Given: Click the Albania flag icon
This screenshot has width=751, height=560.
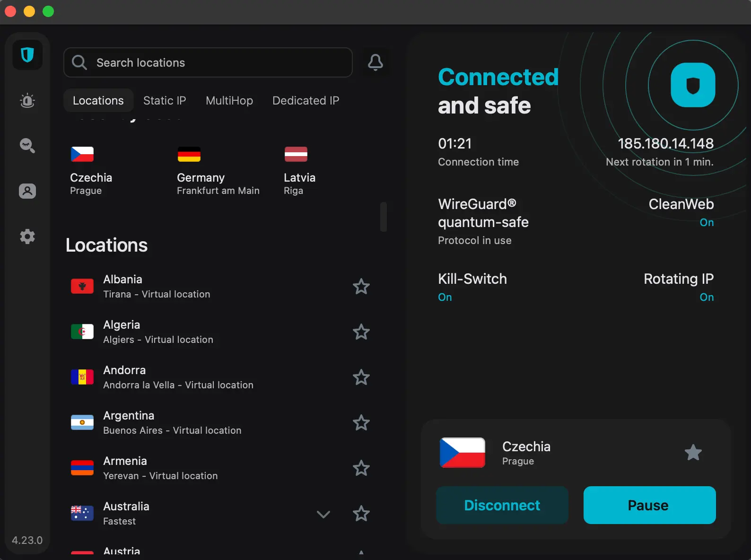Looking at the screenshot, I should [x=82, y=286].
